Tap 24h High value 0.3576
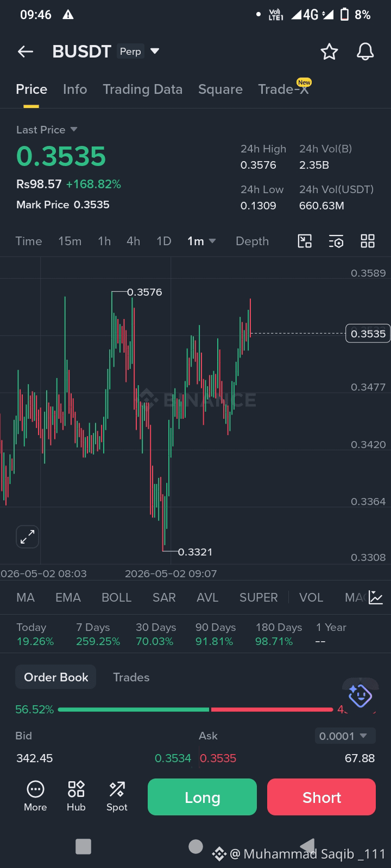The image size is (391, 868). (x=258, y=165)
